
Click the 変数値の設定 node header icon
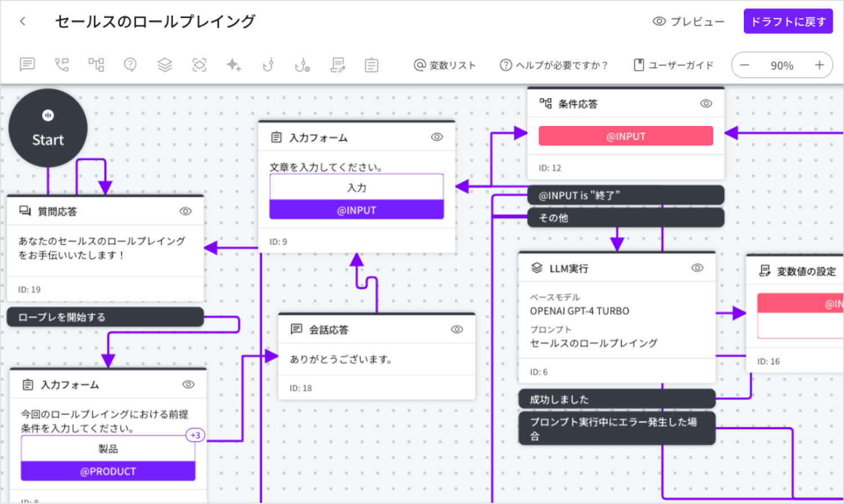(x=765, y=271)
